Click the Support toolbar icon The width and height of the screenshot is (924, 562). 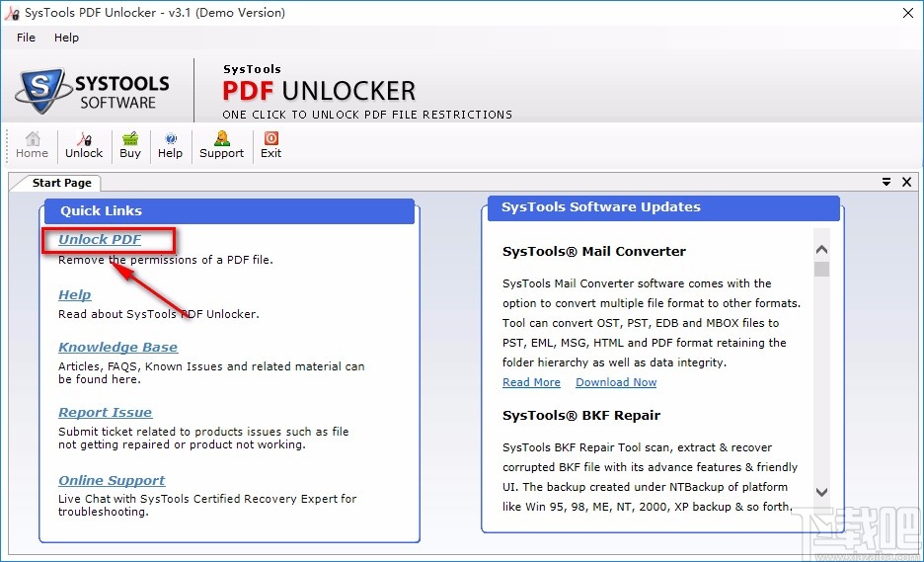[x=221, y=145]
